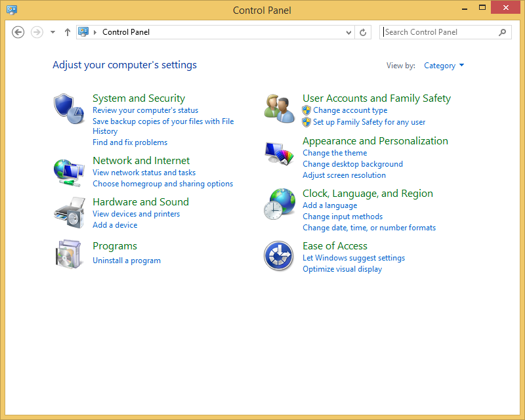Click the Control Panel breadcrumb text
Viewport: 525px width, 420px height.
[126, 32]
